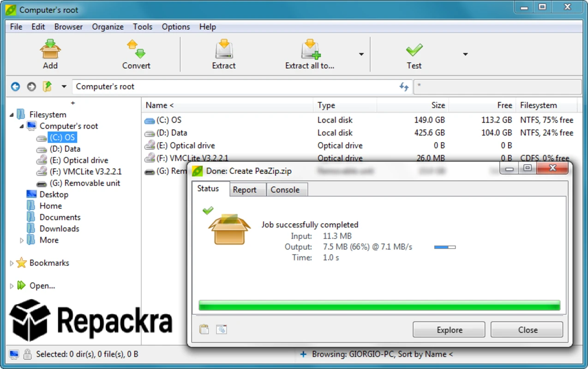Click the Extract toolbar icon
The height and width of the screenshot is (369, 588).
pos(224,49)
